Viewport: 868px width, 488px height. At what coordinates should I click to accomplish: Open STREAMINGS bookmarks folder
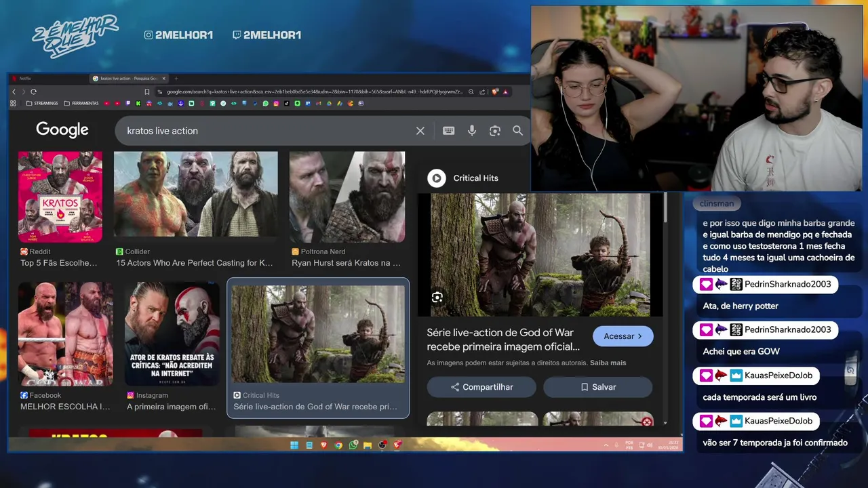pyautogui.click(x=41, y=103)
